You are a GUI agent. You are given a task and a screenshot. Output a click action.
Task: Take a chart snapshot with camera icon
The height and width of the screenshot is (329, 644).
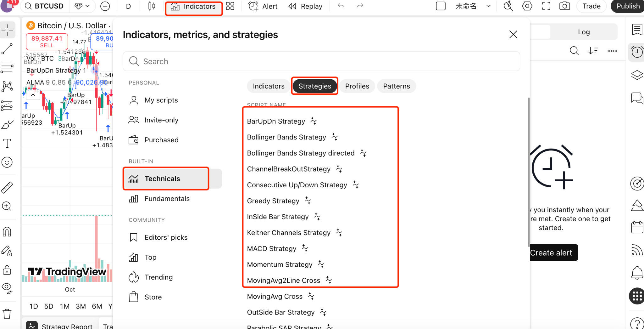tap(565, 6)
